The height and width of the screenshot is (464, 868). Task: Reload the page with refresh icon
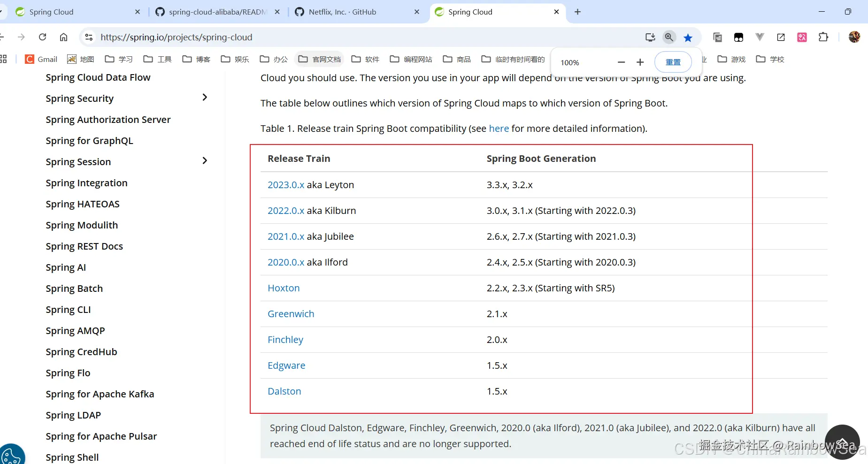pyautogui.click(x=42, y=37)
